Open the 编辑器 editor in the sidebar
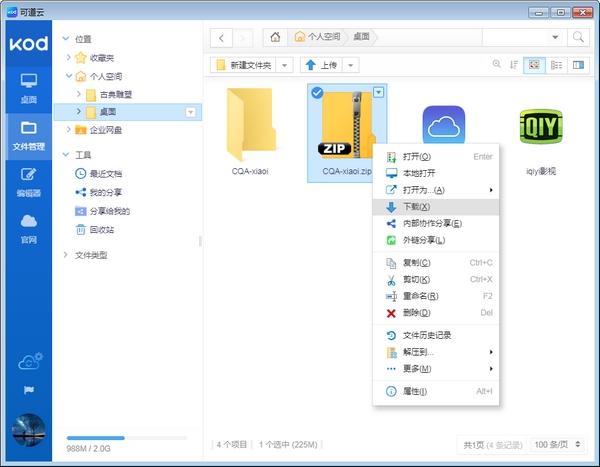600x467 pixels. [28, 180]
